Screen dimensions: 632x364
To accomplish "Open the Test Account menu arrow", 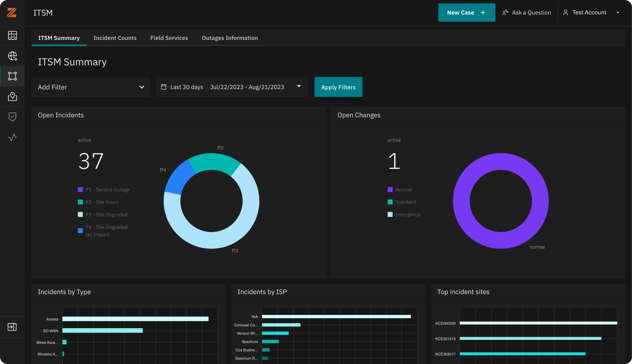I will (x=618, y=13).
